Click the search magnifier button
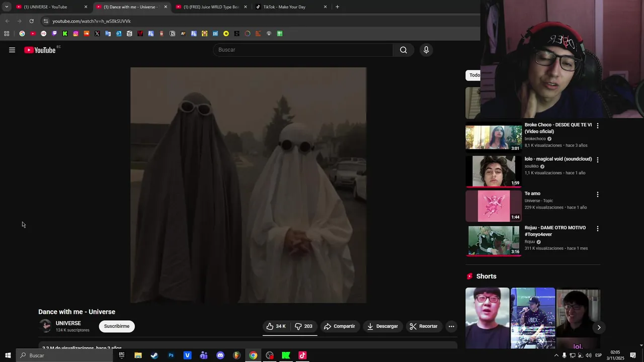The image size is (644, 362). (404, 50)
